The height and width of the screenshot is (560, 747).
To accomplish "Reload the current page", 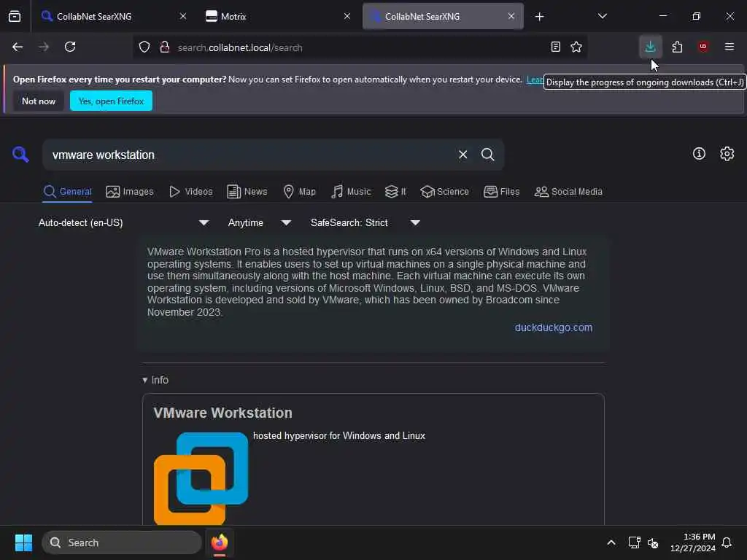I will click(70, 47).
